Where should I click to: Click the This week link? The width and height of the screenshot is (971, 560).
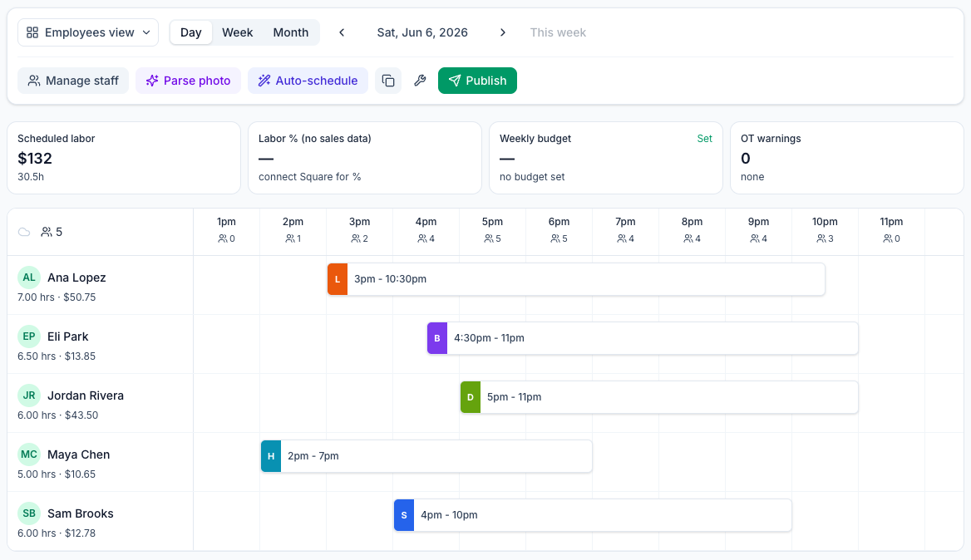[558, 32]
